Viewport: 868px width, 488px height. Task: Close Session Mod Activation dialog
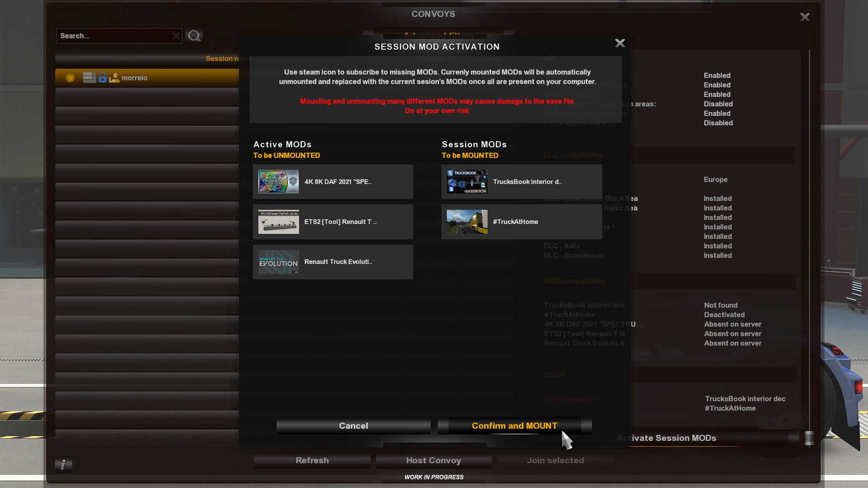coord(619,43)
